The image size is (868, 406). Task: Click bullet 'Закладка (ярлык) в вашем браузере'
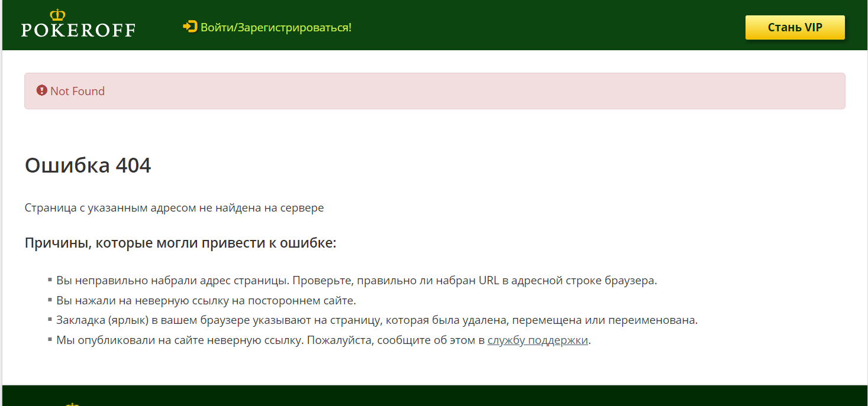377,321
